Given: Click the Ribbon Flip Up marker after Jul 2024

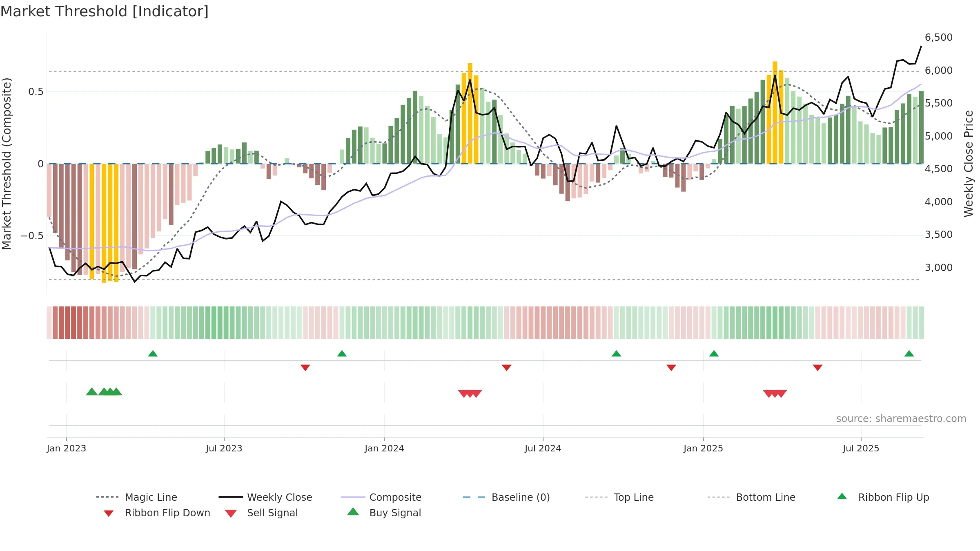Looking at the screenshot, I should point(616,353).
